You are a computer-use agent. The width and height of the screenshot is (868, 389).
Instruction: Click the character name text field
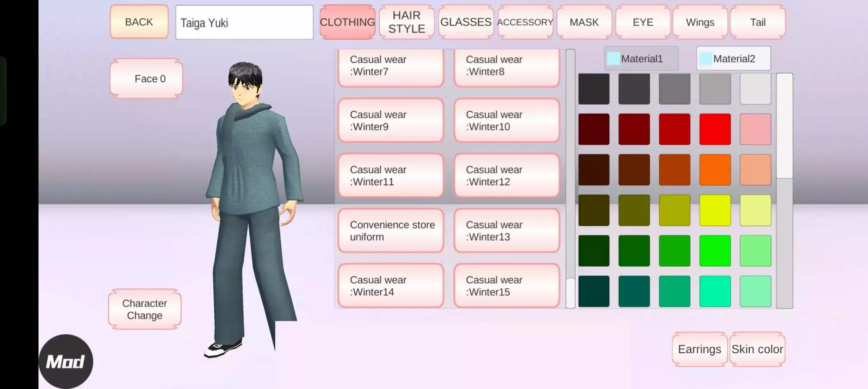point(244,22)
